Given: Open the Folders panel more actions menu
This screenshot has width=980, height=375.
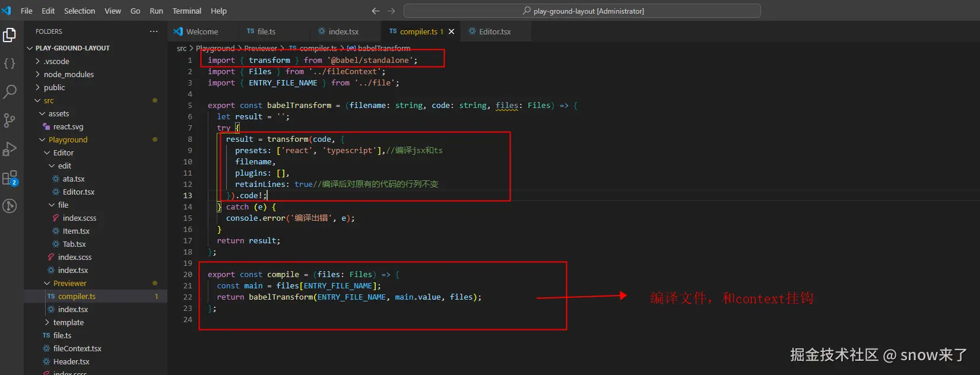Looking at the screenshot, I should pyautogui.click(x=154, y=31).
